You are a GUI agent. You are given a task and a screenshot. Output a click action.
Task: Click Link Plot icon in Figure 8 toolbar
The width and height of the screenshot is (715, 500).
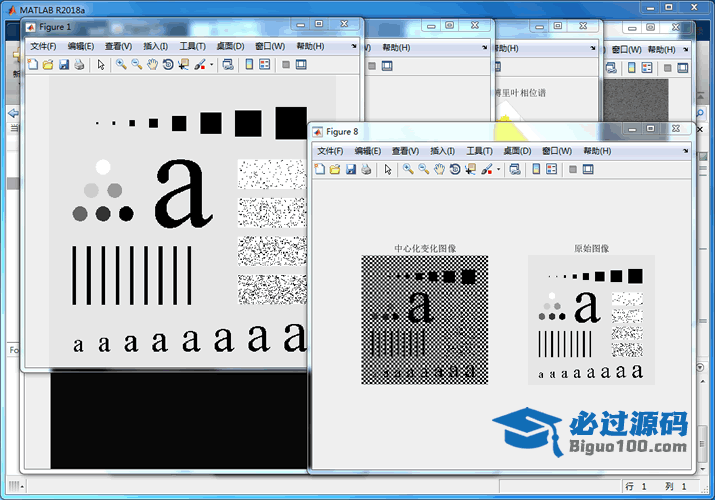514,170
